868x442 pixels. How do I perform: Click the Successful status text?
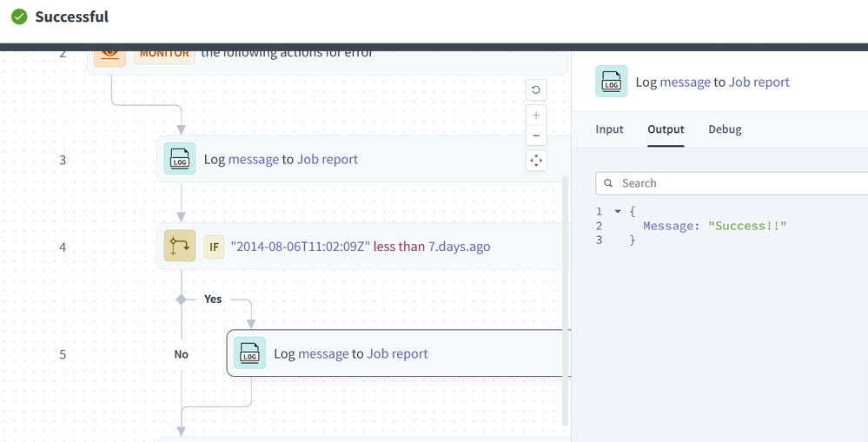pos(72,16)
